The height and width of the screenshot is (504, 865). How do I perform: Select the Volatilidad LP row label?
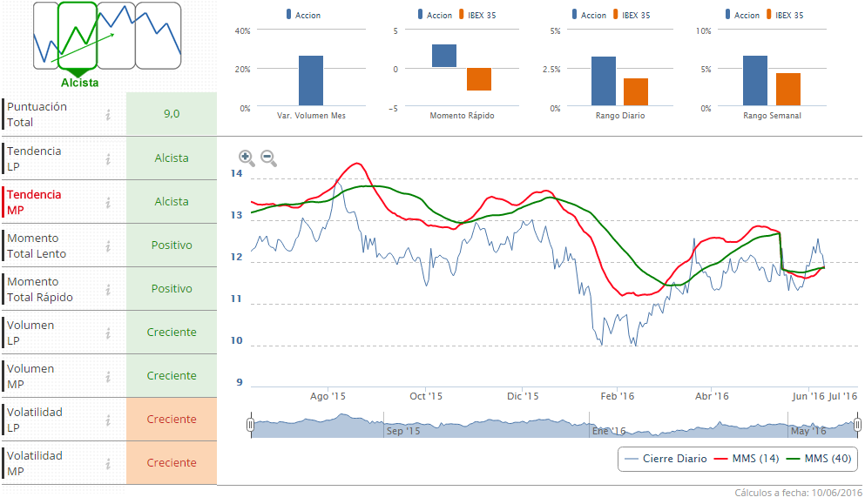34,420
